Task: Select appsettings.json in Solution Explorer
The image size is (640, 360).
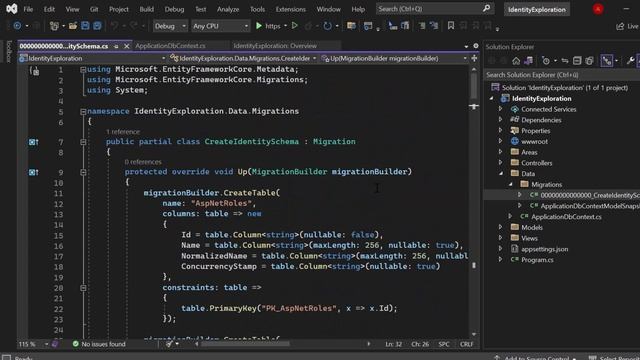Action: pos(544,249)
